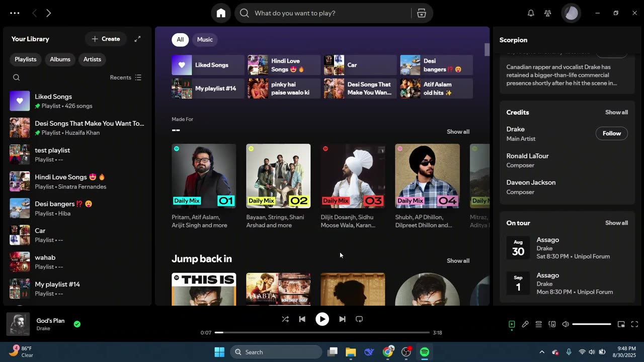Go to Spotify Home via the house icon

click(221, 13)
